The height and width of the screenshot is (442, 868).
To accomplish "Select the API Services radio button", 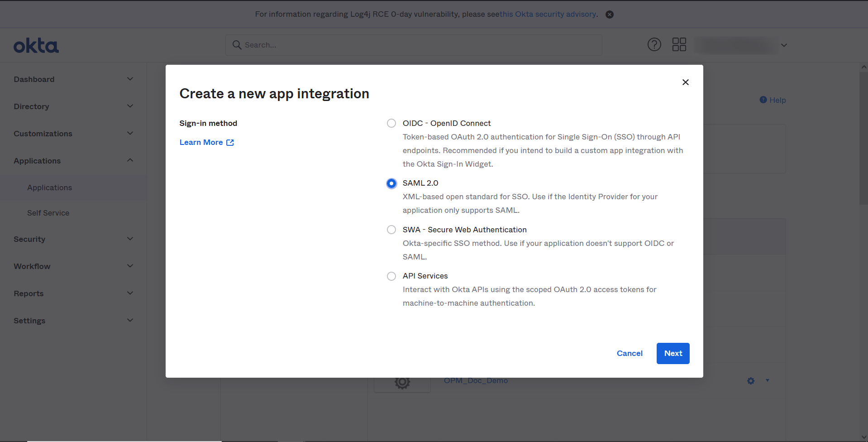I will [x=391, y=276].
